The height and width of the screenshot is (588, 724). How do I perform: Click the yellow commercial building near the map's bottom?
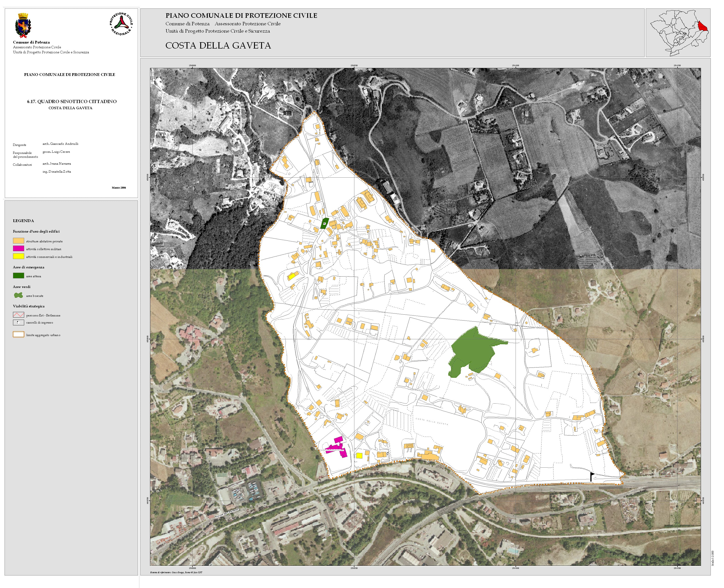click(359, 456)
